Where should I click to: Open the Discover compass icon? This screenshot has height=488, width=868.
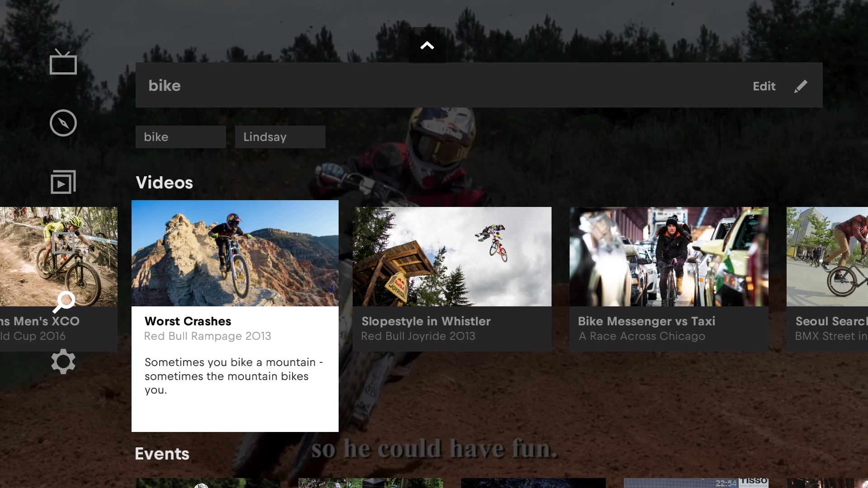(x=63, y=123)
